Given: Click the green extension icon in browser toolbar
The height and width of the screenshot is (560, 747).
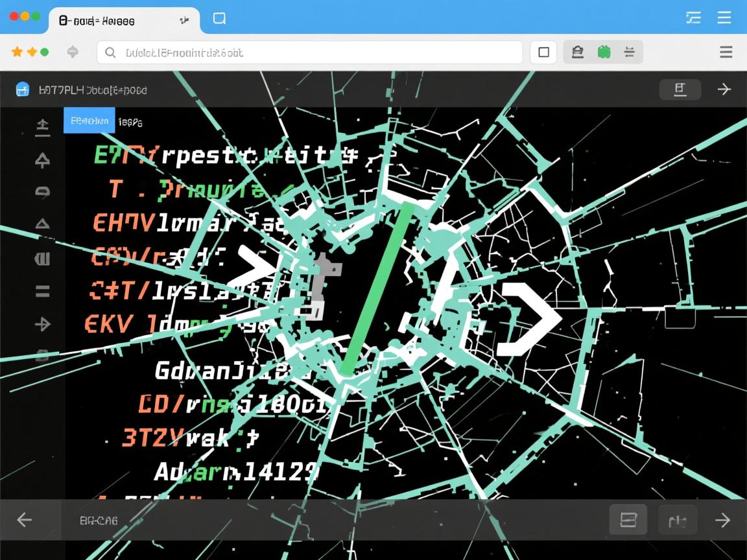Looking at the screenshot, I should point(604,52).
